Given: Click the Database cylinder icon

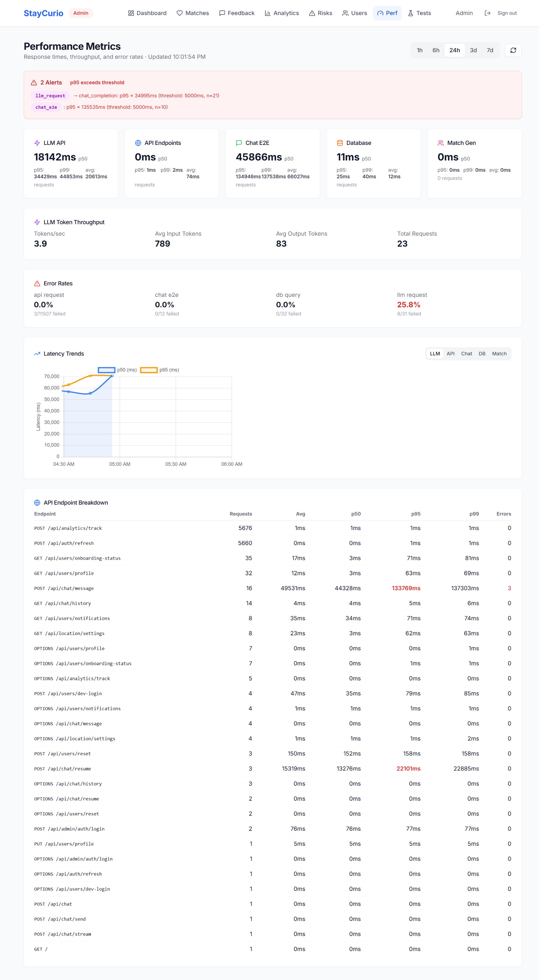Looking at the screenshot, I should (x=340, y=143).
